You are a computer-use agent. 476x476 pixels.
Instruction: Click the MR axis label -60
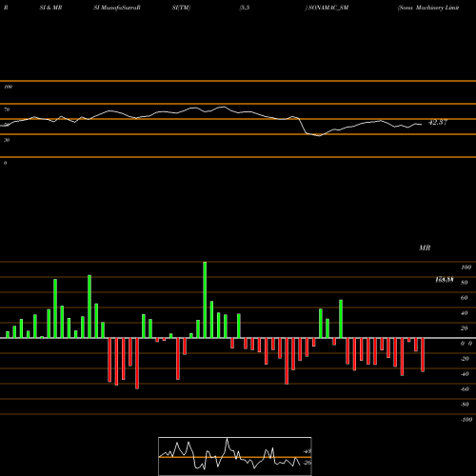[x=465, y=389]
